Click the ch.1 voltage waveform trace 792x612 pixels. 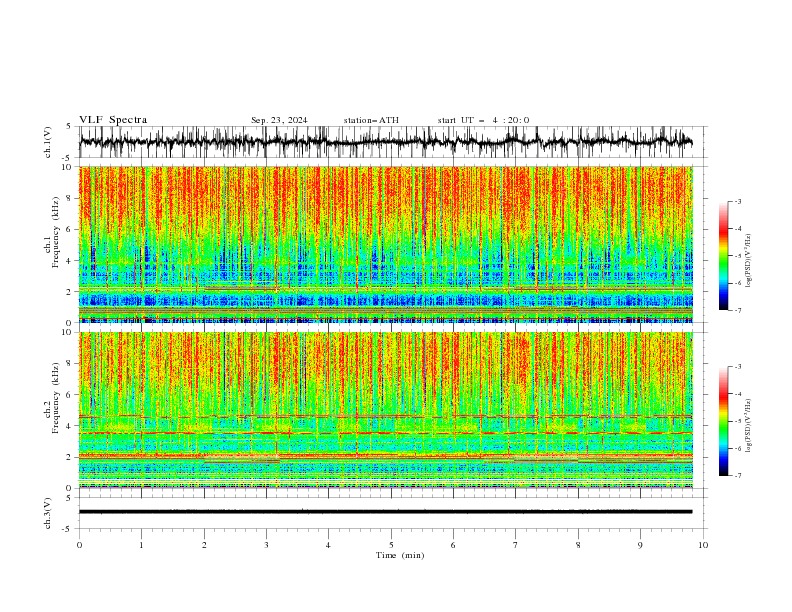[385, 142]
